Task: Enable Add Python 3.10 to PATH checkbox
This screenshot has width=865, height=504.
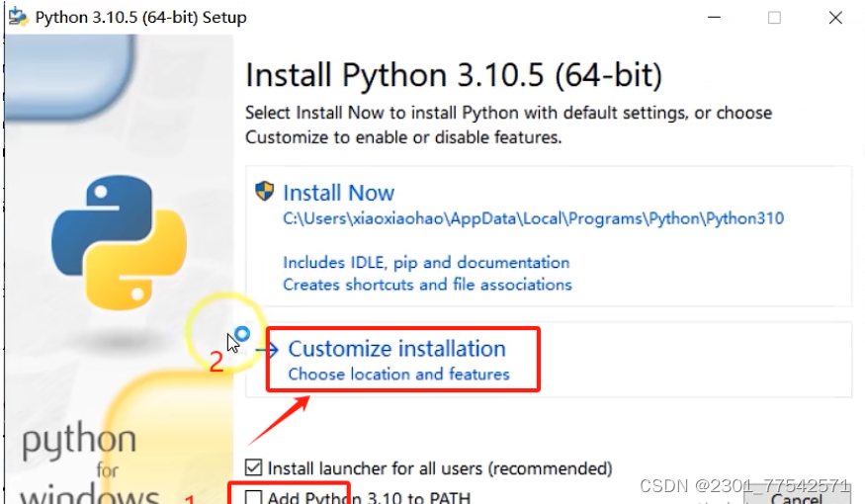Action: [253, 497]
